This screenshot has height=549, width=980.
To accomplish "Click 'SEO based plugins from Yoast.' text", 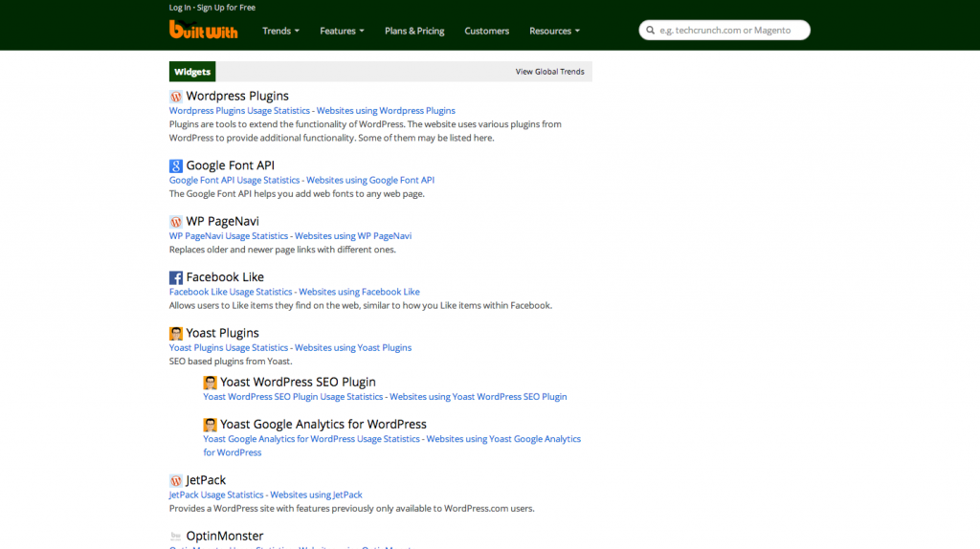I will pyautogui.click(x=231, y=362).
